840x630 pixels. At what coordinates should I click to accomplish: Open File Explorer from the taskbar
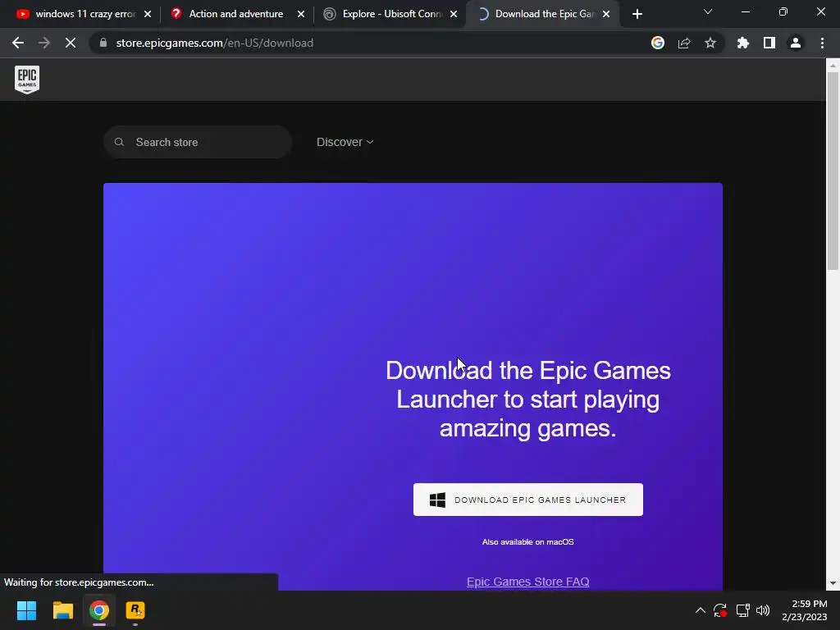[62, 610]
